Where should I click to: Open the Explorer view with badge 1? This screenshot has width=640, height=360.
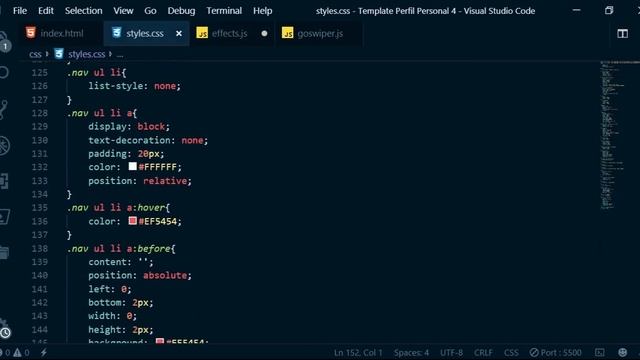point(4,41)
